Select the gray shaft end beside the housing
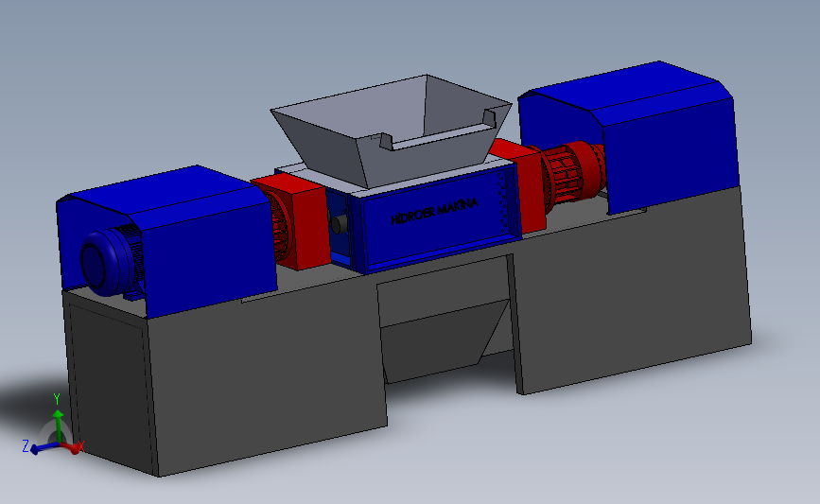The height and width of the screenshot is (504, 820). [339, 224]
